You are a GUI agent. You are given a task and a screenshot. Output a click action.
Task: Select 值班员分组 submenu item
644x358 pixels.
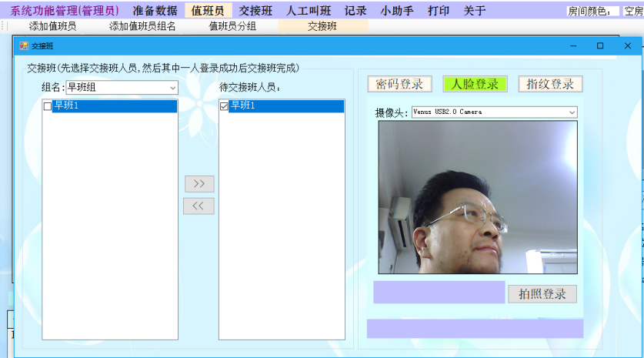click(232, 26)
